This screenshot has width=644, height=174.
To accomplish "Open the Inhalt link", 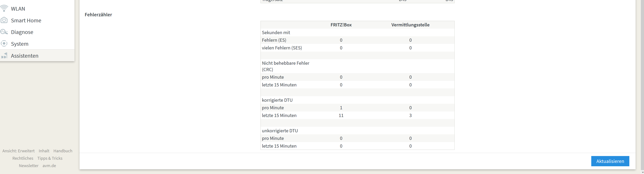I will point(44,151).
